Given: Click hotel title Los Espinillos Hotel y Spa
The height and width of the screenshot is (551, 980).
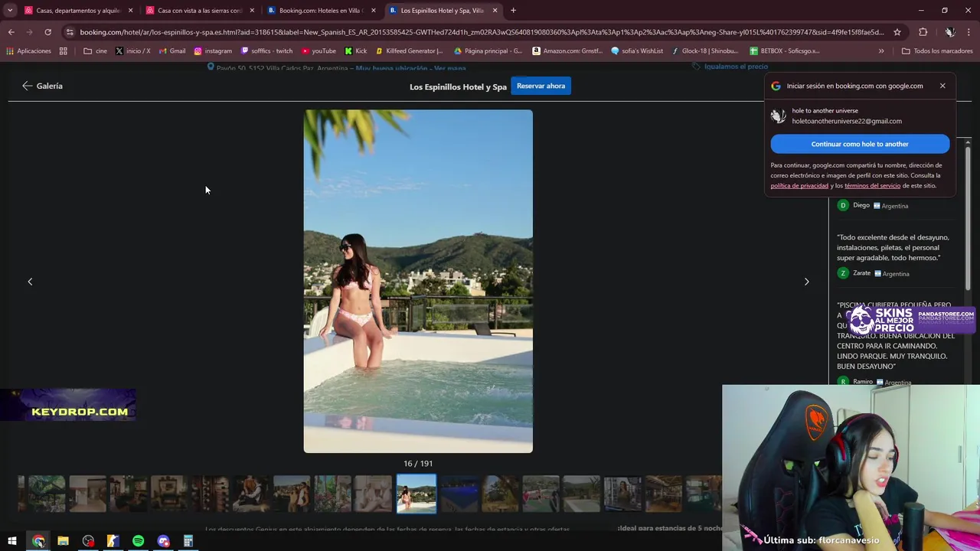Looking at the screenshot, I should click(458, 86).
